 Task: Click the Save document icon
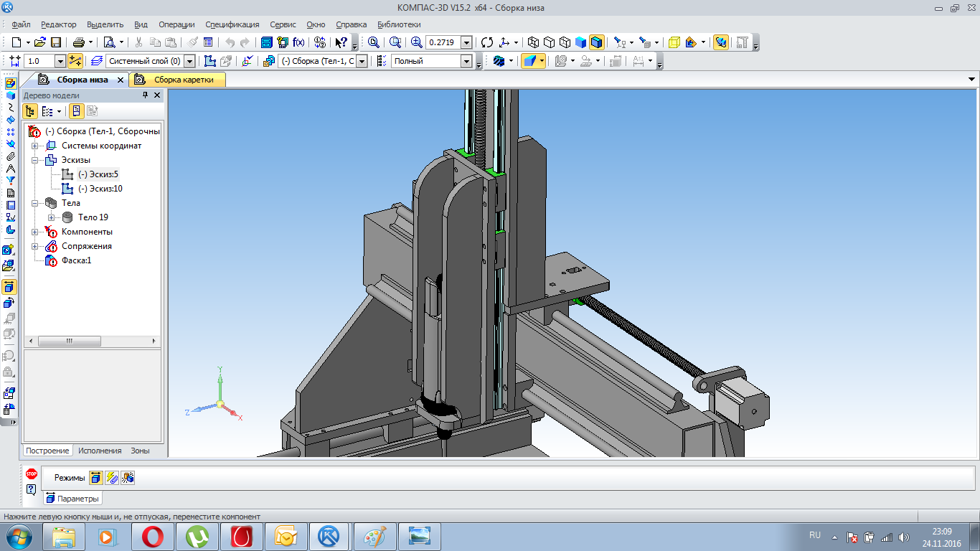click(x=55, y=42)
